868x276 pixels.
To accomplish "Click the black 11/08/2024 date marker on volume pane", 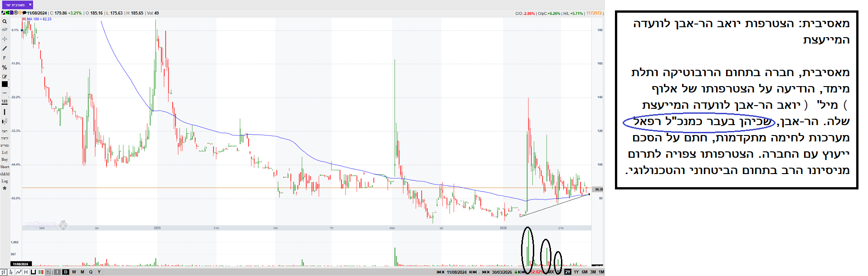I will point(20,264).
